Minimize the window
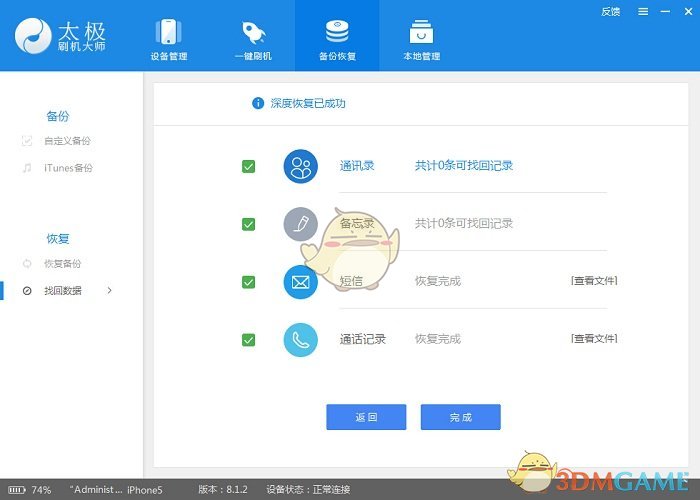Image resolution: width=700 pixels, height=500 pixels. (665, 12)
